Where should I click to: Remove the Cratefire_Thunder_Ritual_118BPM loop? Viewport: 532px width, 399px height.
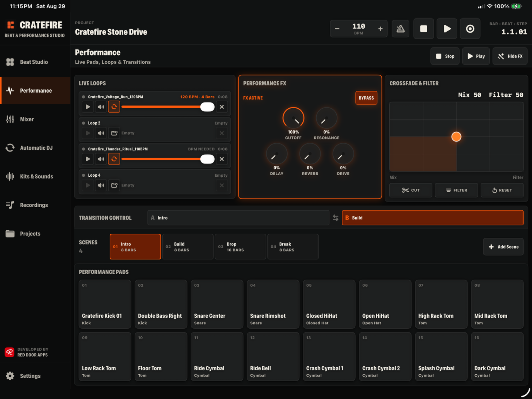tap(222, 159)
